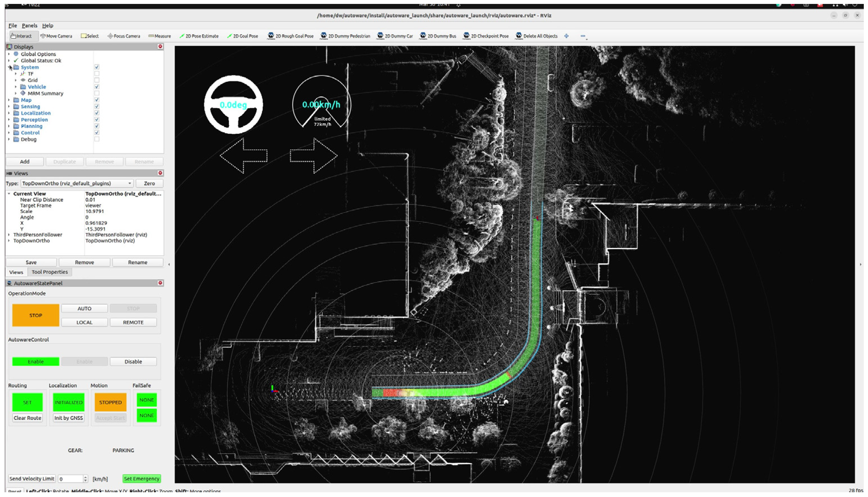Click the Focus Camera tool
The height and width of the screenshot is (497, 868).
tap(123, 36)
